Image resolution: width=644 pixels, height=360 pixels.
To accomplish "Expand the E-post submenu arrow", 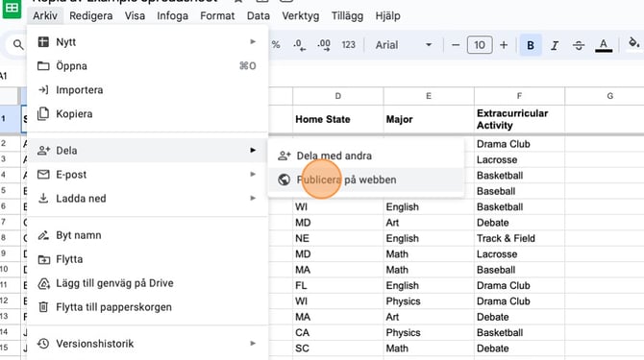I will (x=253, y=175).
